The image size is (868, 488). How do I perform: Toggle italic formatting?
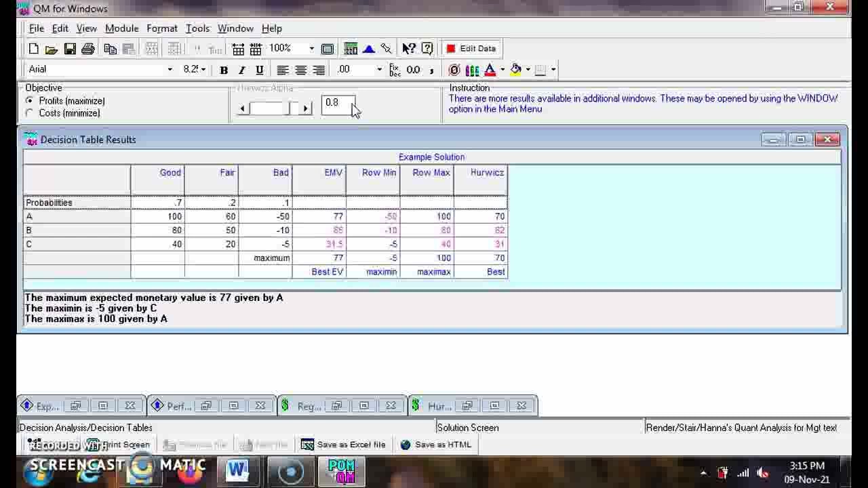pos(241,70)
